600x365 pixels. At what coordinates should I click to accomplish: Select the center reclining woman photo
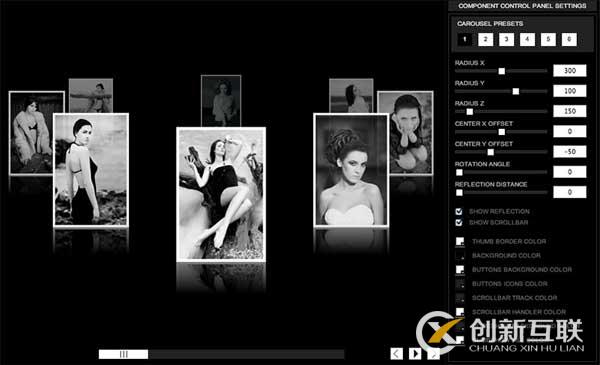point(221,194)
